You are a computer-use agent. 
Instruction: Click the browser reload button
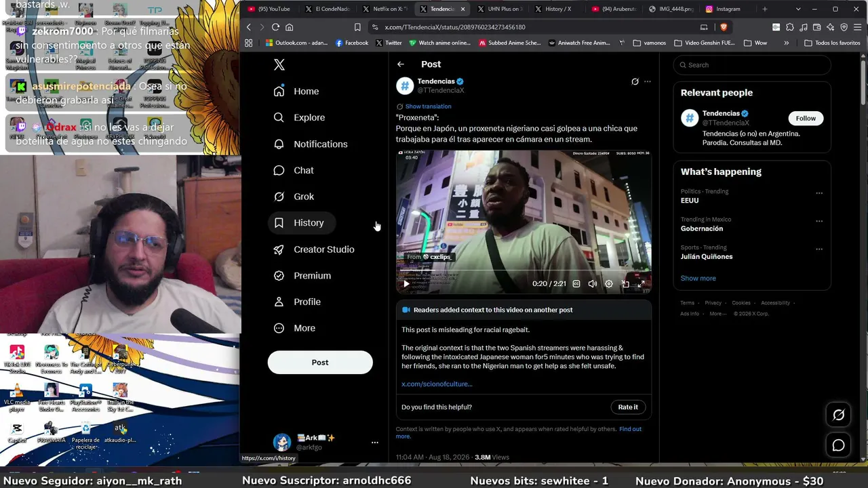coord(275,27)
